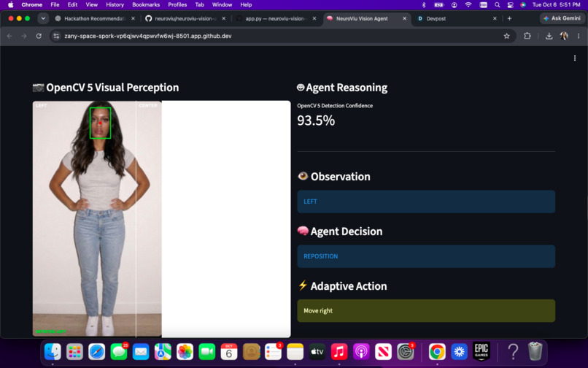
Task: Open Chrome's three-dot menu in the toolbar
Action: (579, 36)
